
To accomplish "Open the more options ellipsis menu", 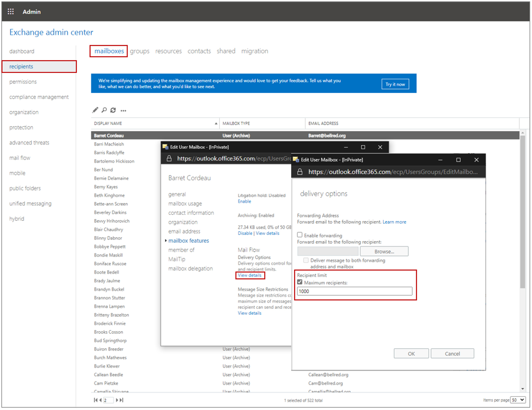I will click(x=123, y=111).
